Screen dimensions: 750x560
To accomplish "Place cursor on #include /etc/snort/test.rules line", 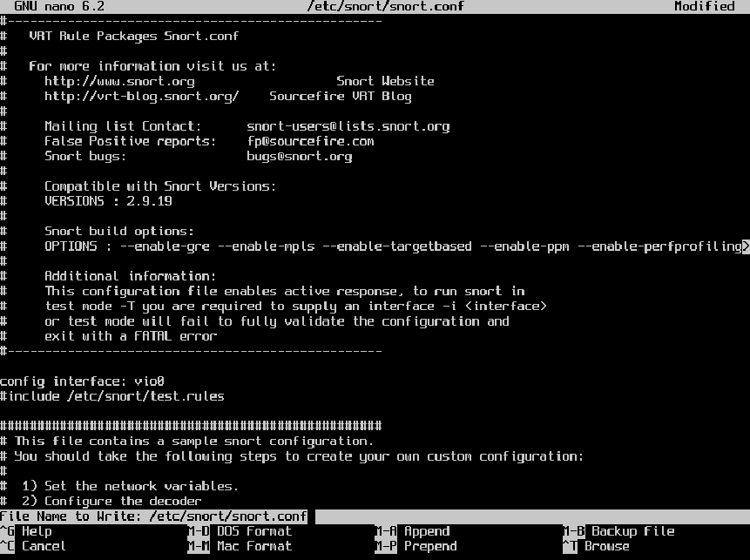I will pyautogui.click(x=111, y=396).
